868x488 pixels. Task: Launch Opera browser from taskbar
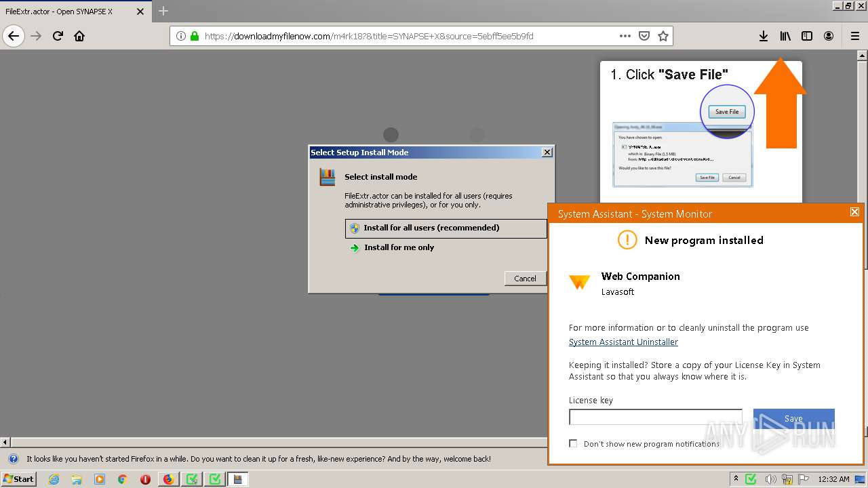click(x=145, y=479)
